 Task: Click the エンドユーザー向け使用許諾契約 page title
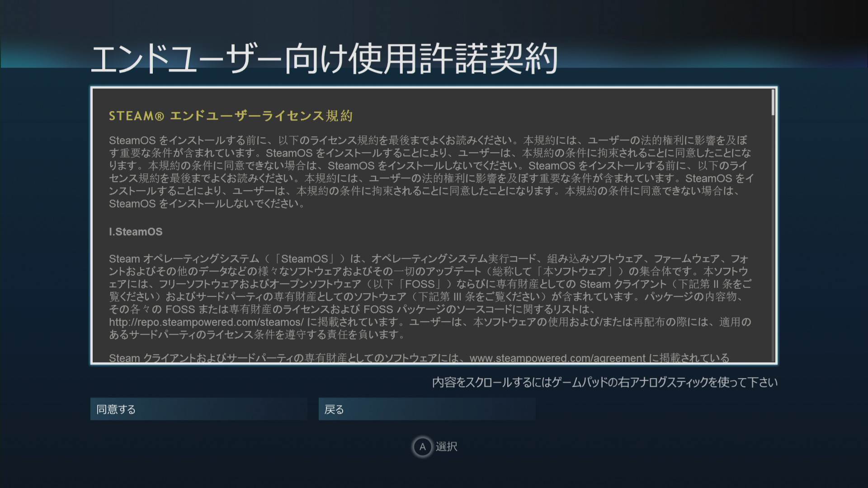(324, 59)
